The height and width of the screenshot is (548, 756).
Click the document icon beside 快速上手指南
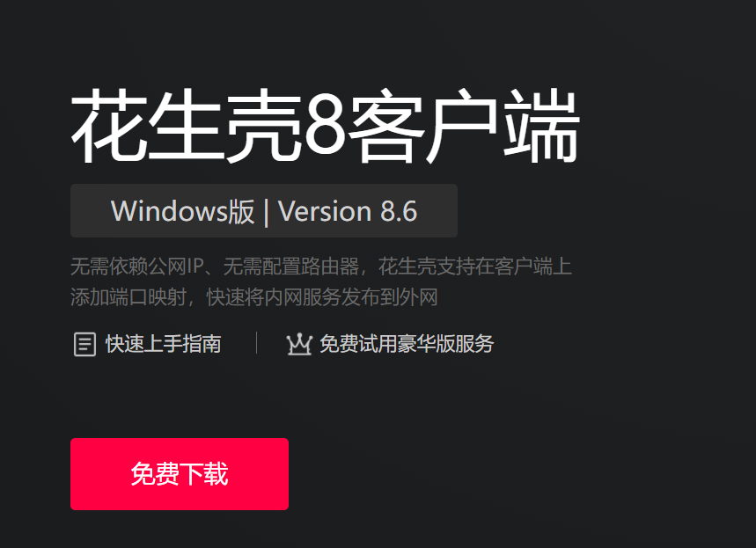tap(84, 344)
